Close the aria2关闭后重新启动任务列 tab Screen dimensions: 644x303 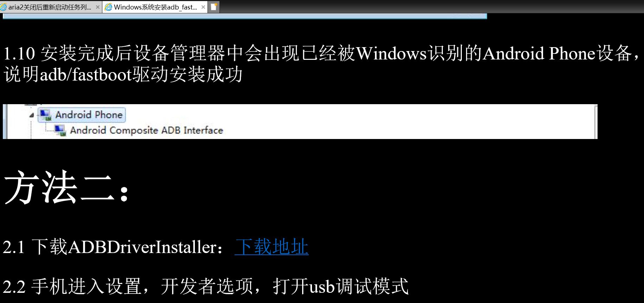tap(98, 7)
